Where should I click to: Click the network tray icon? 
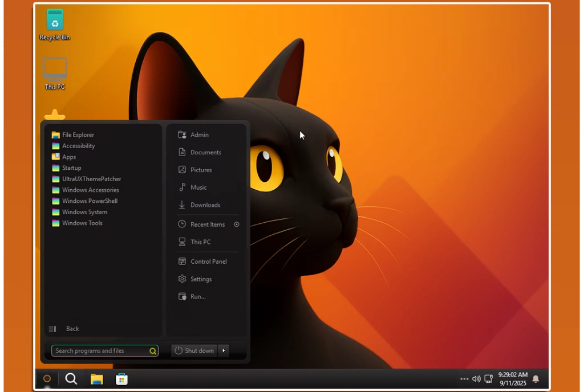pos(488,379)
